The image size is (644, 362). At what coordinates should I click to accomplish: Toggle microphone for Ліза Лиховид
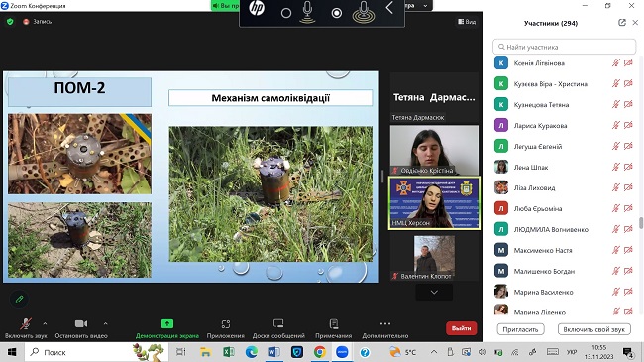click(x=615, y=187)
